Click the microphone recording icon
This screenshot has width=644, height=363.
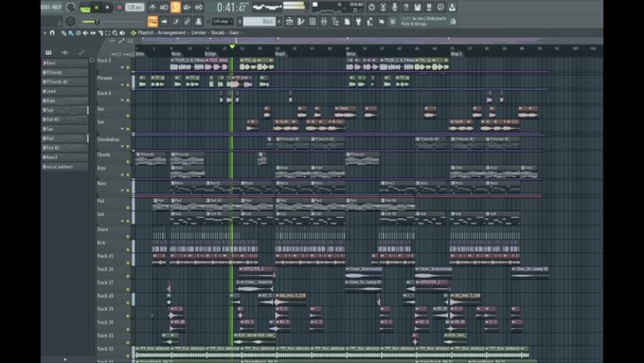(394, 7)
